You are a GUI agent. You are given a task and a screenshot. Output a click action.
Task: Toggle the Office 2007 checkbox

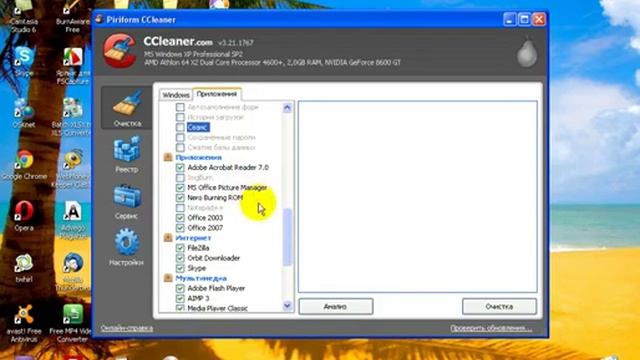pyautogui.click(x=180, y=228)
